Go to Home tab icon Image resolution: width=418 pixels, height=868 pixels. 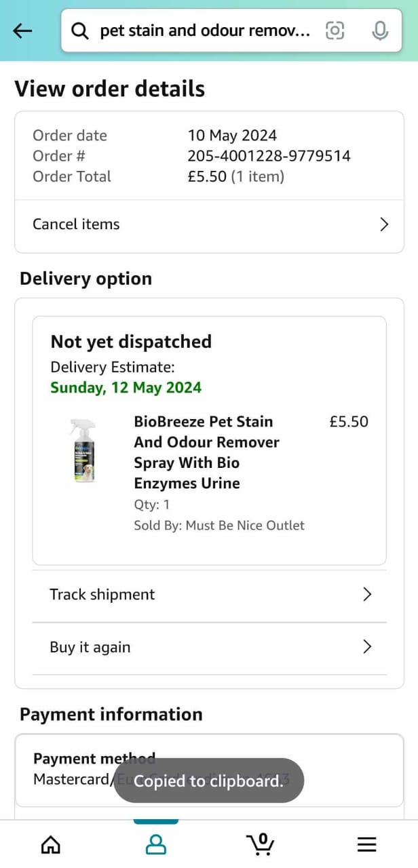point(51,844)
